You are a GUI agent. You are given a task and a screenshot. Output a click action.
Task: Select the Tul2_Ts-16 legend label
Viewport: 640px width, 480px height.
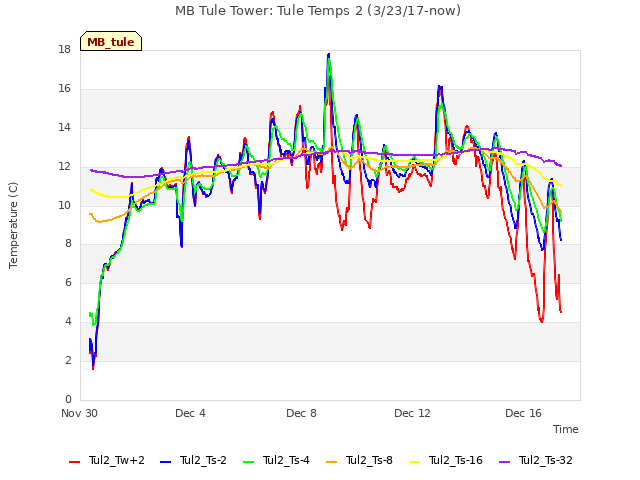(456, 460)
